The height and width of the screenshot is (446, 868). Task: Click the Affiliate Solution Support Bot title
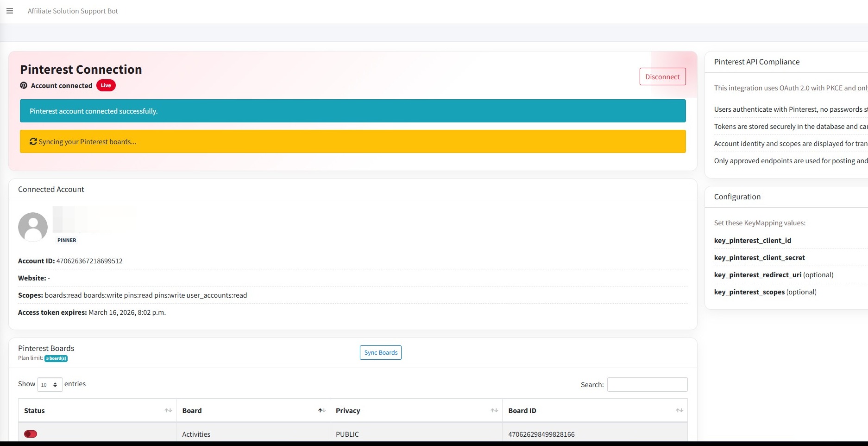tap(73, 11)
